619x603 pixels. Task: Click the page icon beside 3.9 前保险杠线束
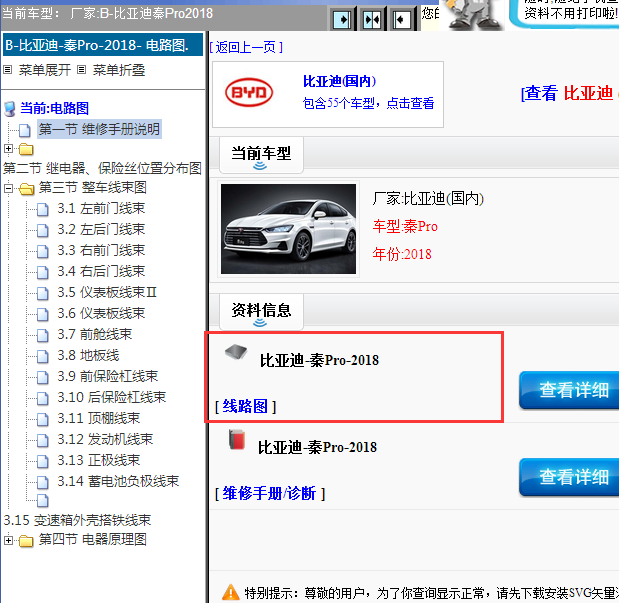coord(43,377)
